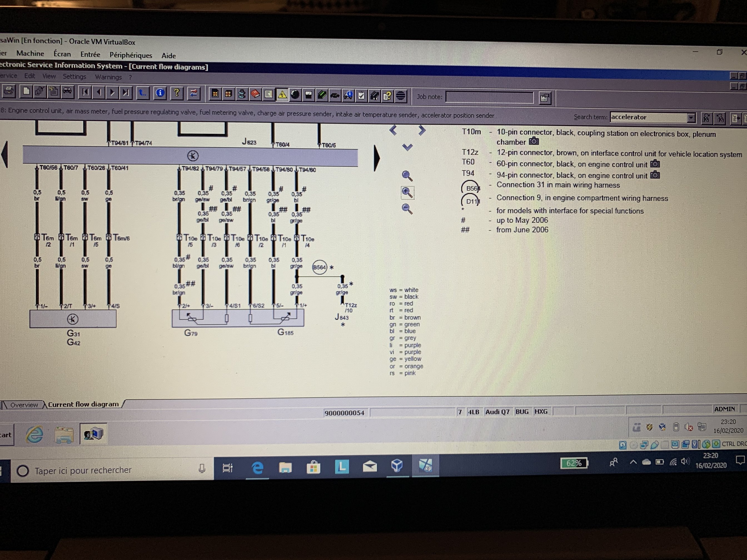Click the blue right chevron above legend
This screenshot has height=560, width=747.
(x=422, y=130)
